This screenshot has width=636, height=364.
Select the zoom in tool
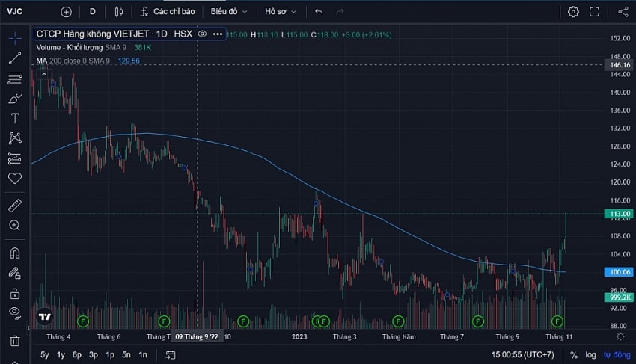(x=15, y=226)
